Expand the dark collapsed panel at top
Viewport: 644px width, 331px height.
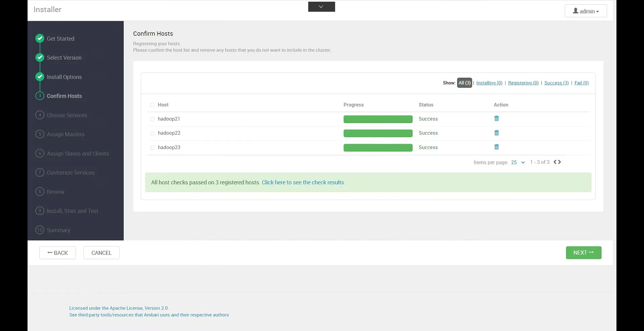click(321, 7)
